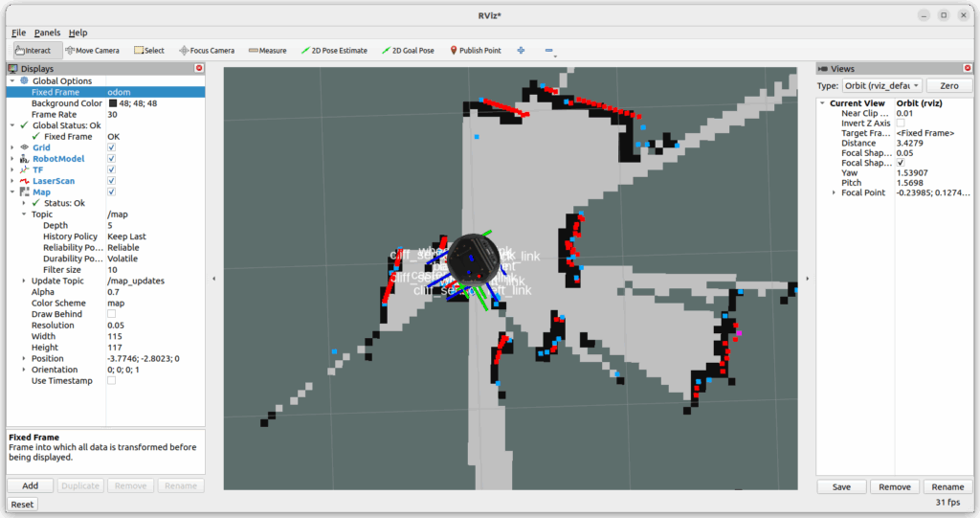Disable the Grid display checkbox
The height and width of the screenshot is (518, 980).
(112, 147)
